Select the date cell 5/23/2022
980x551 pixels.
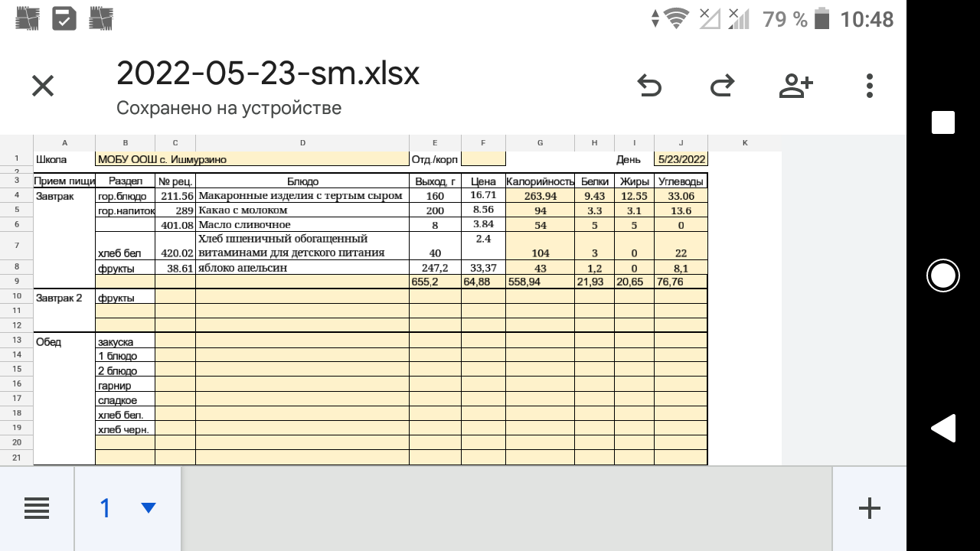(681, 159)
